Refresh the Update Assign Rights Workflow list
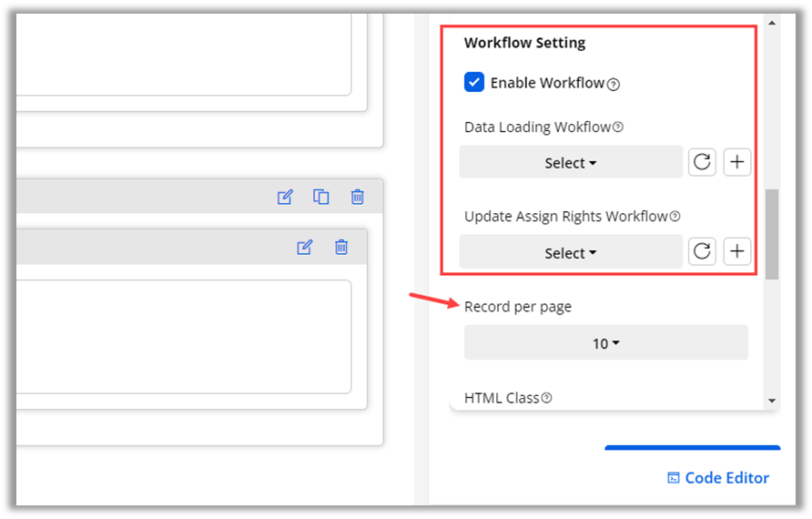 click(702, 252)
